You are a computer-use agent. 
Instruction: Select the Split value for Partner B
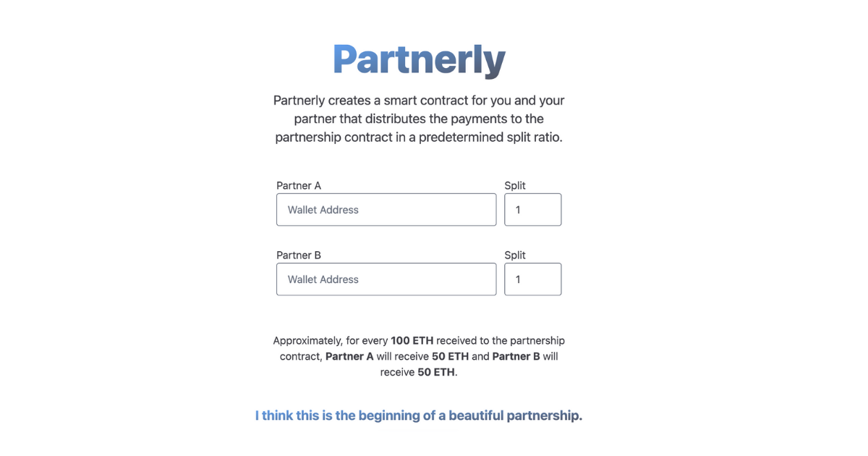(532, 279)
